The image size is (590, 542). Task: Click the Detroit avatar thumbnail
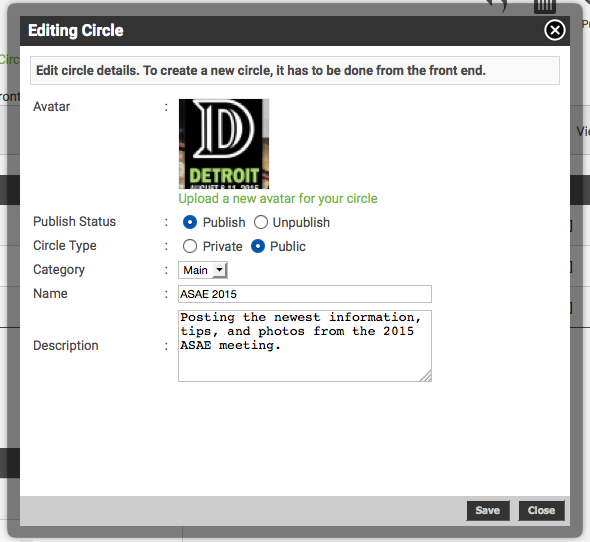click(x=224, y=144)
